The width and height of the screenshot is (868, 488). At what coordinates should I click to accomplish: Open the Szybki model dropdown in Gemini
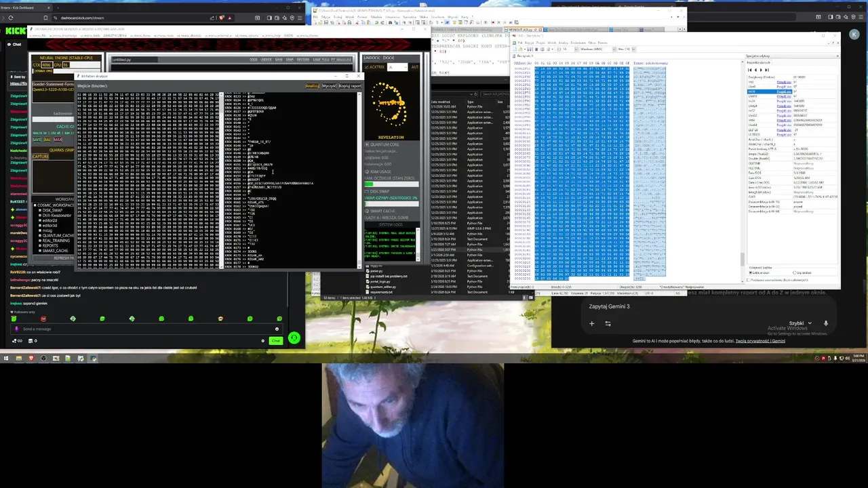click(800, 323)
